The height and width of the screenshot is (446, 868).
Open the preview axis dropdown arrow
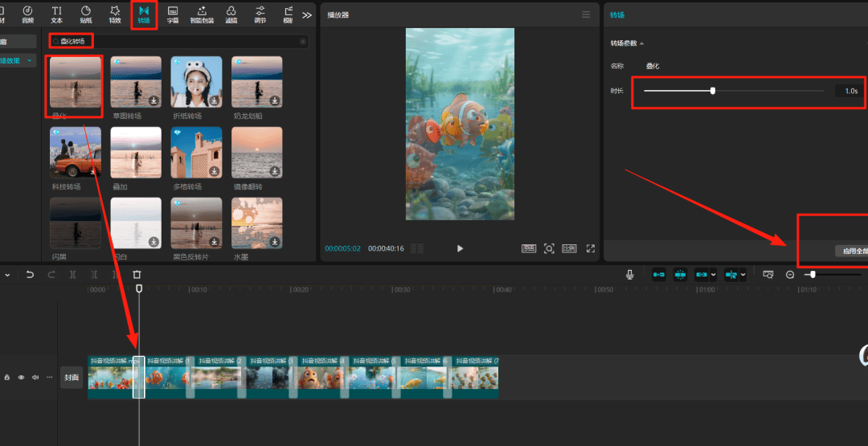[743, 274]
